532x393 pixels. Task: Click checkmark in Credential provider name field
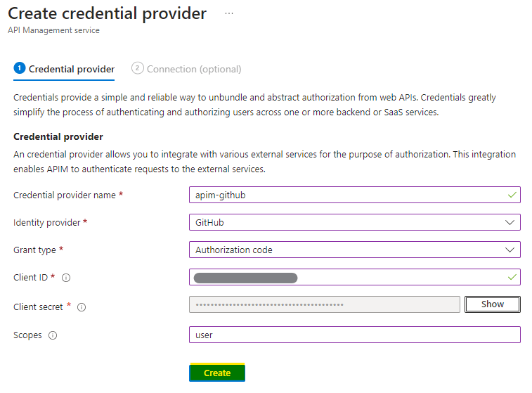point(511,195)
